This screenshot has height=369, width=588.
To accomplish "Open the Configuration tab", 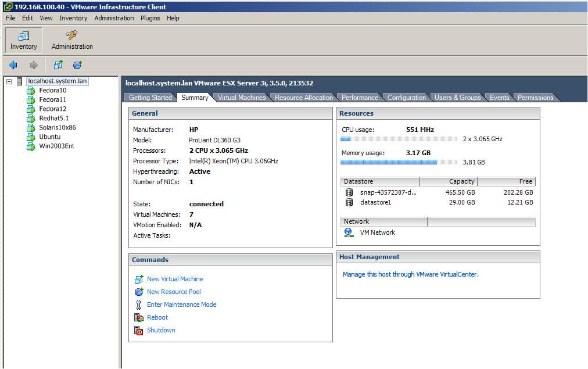I will tap(407, 98).
